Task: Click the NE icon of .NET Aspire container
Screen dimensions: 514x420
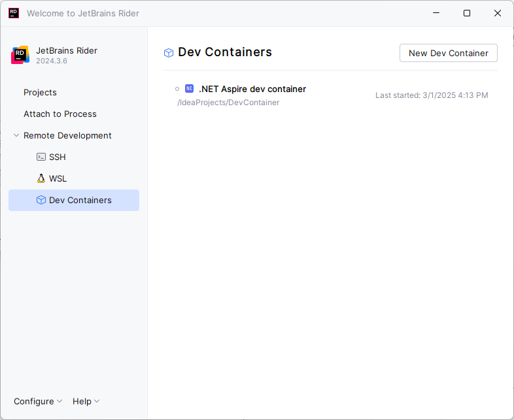Action: coord(189,88)
